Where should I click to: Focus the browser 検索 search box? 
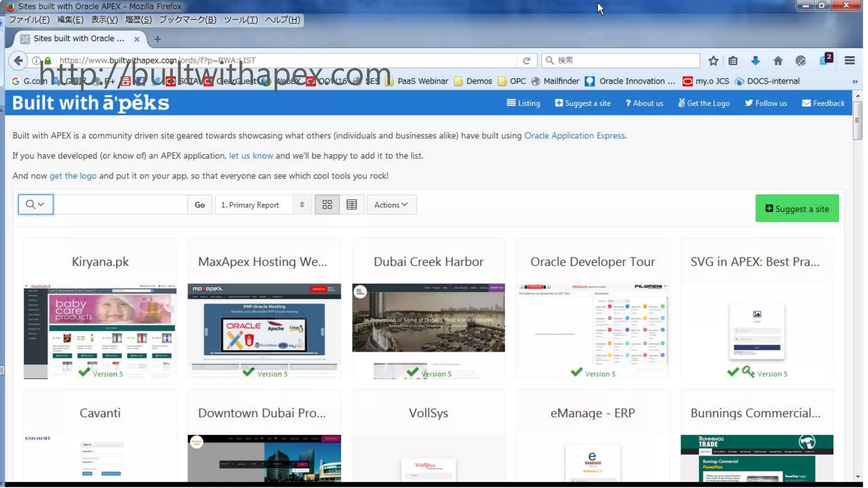(x=620, y=61)
